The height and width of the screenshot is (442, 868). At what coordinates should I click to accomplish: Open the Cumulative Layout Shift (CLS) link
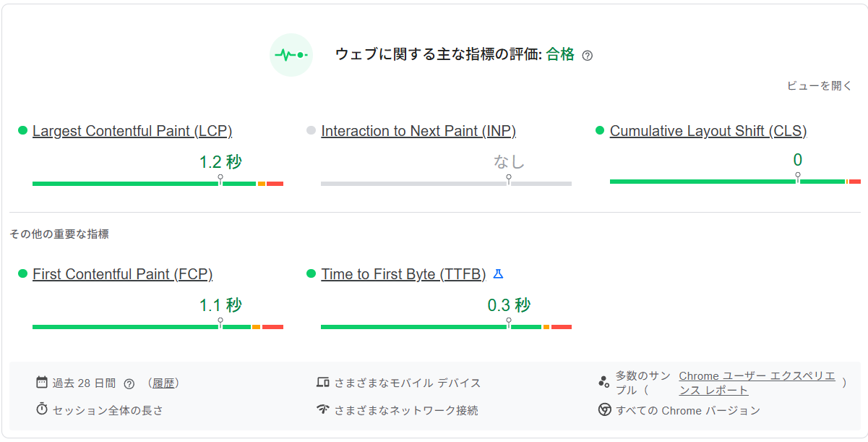click(708, 131)
